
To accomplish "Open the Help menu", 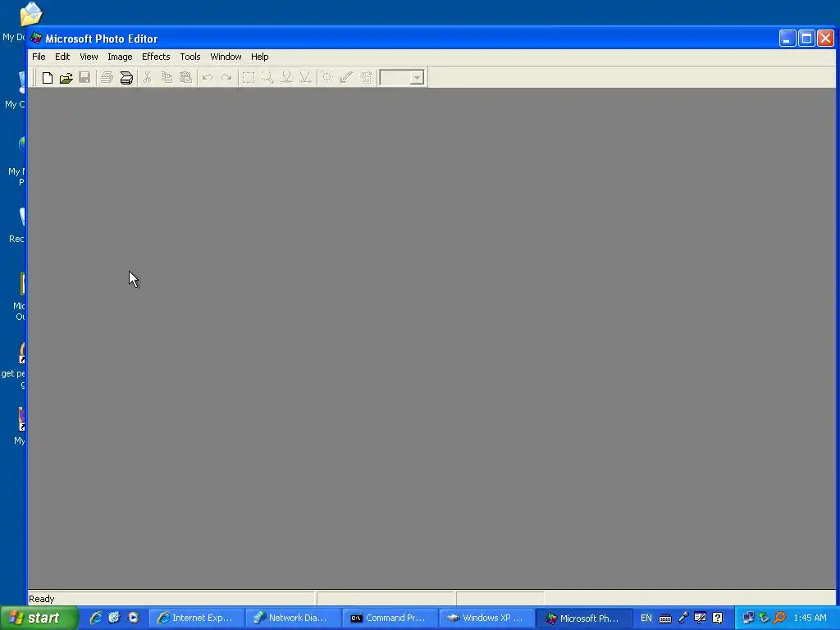I will click(x=259, y=57).
